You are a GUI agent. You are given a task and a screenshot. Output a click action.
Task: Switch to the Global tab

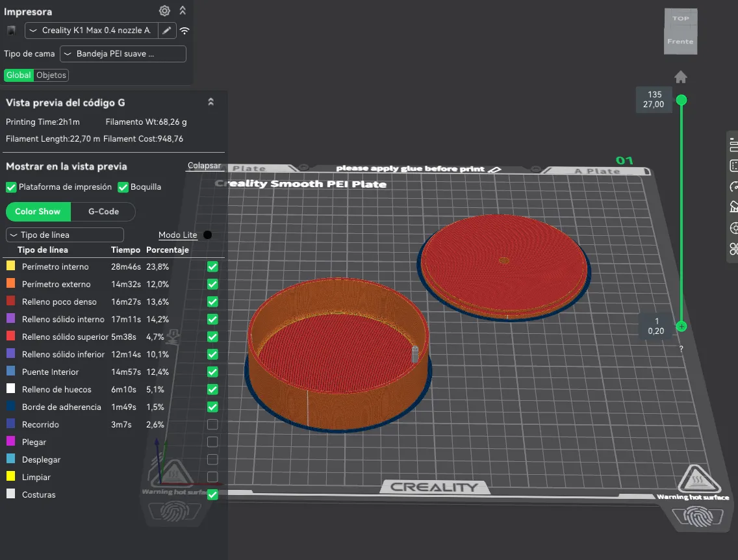(x=19, y=75)
